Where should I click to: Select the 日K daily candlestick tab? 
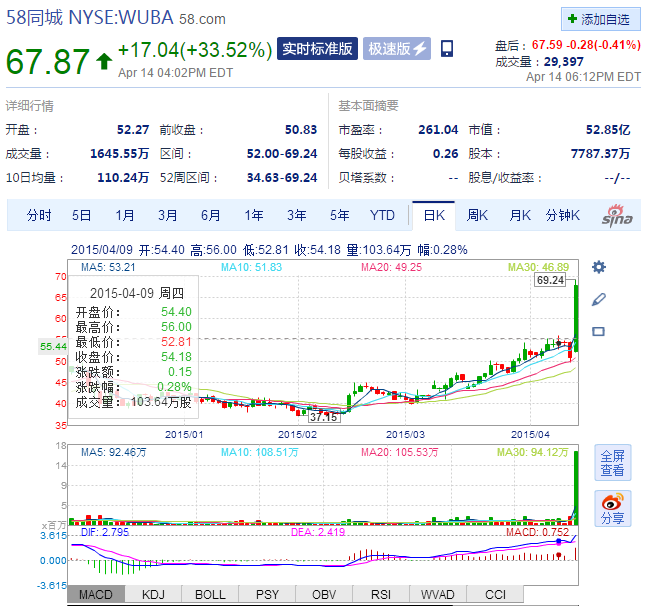(434, 216)
